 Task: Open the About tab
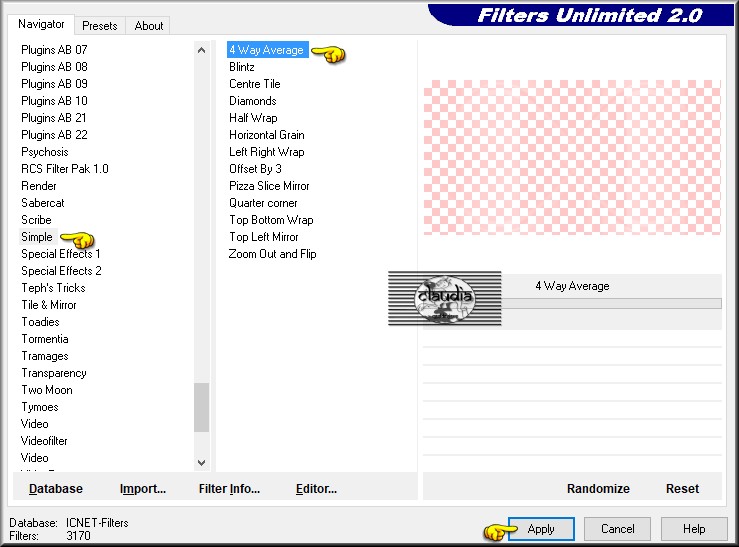pyautogui.click(x=148, y=26)
